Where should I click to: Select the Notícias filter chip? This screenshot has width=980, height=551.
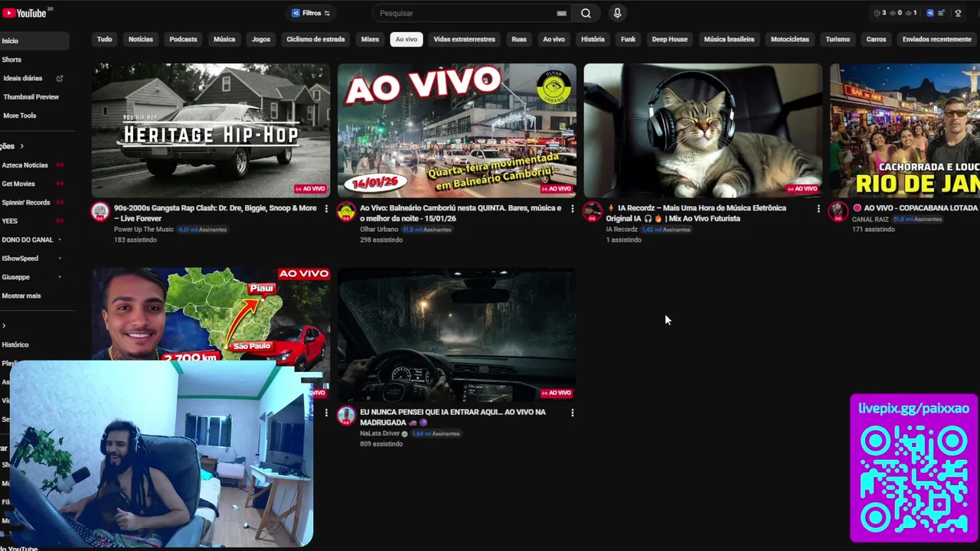141,39
